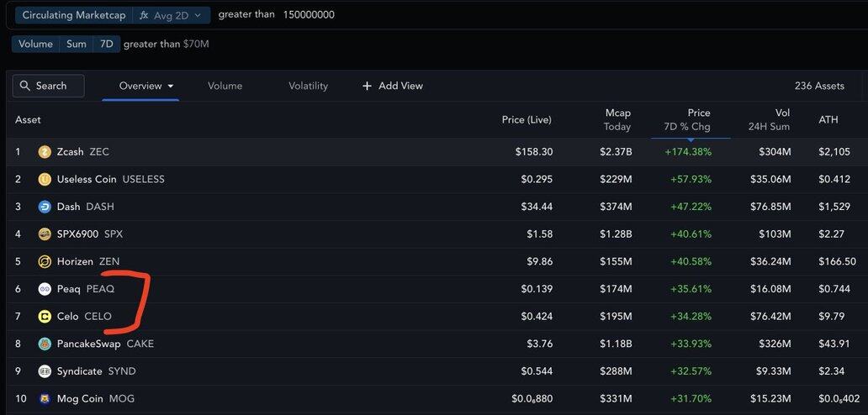Click the Horizen ZEN logo icon

(x=45, y=261)
